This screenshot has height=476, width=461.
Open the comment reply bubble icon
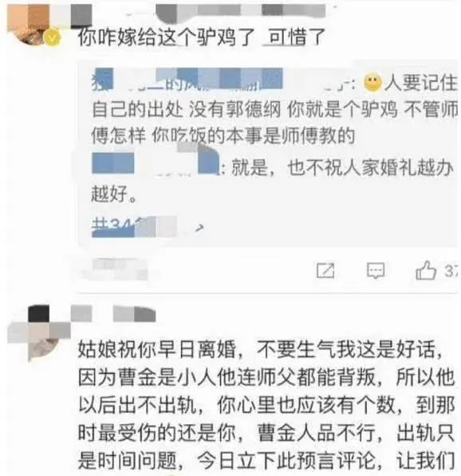point(376,270)
